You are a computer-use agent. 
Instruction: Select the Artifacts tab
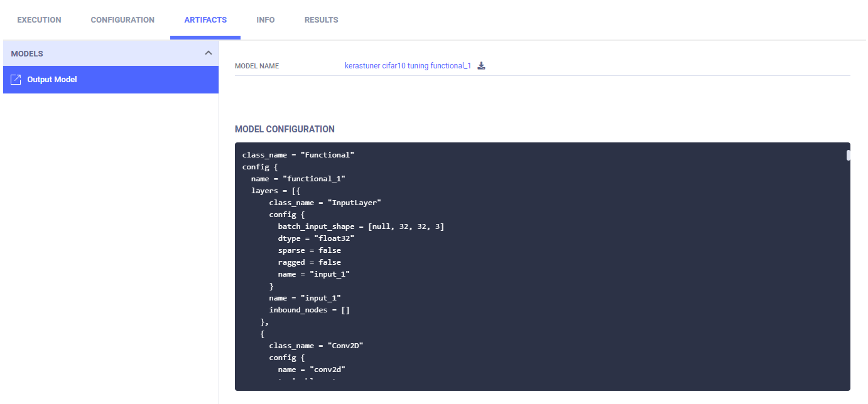[x=205, y=20]
